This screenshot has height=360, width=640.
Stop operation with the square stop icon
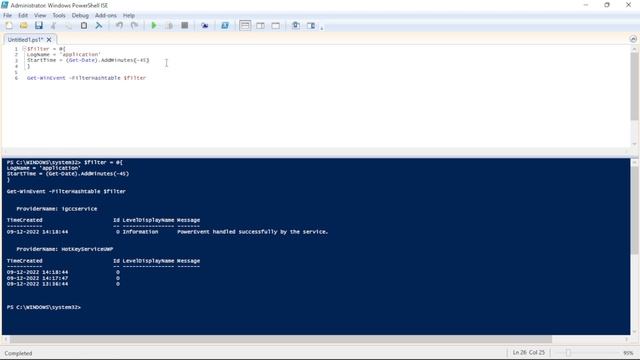184,25
